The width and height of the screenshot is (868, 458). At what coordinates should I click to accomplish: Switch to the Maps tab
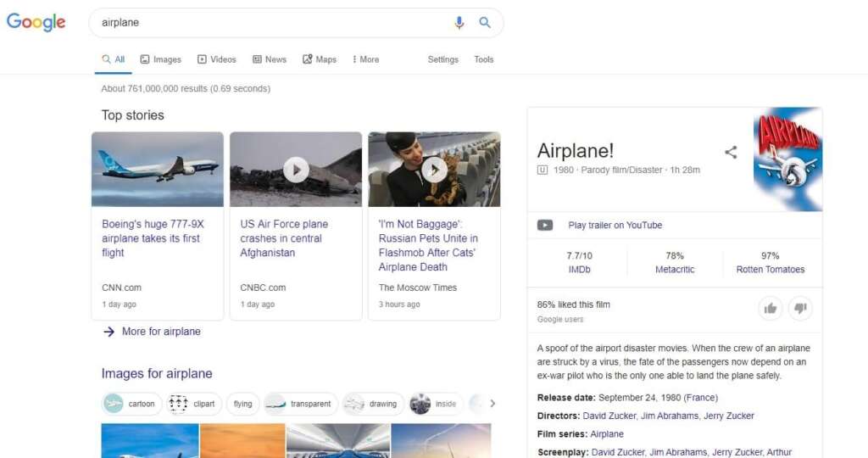(x=320, y=59)
